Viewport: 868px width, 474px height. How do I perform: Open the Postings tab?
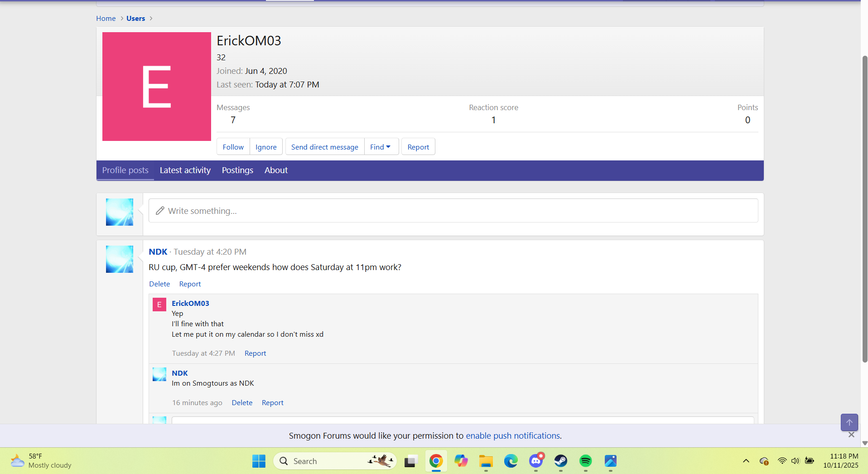click(x=237, y=170)
